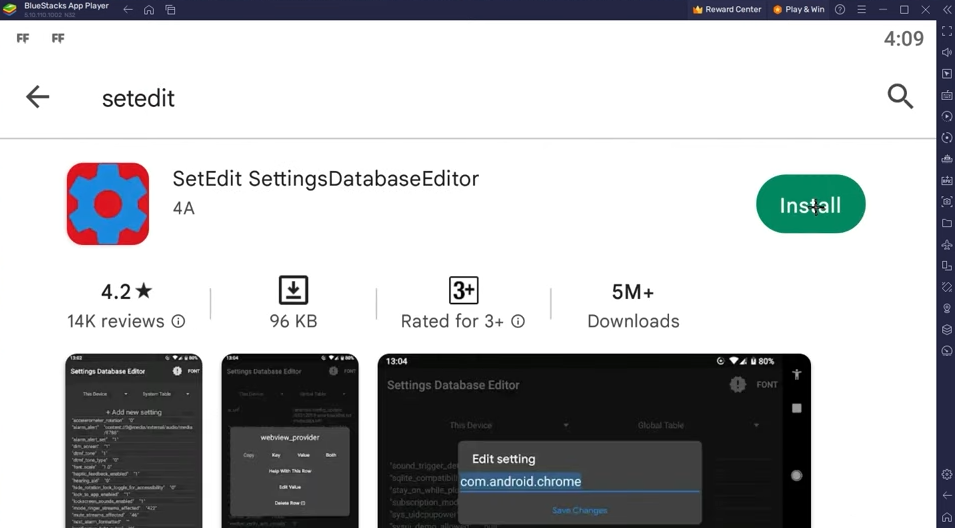The height and width of the screenshot is (528, 955).
Task: Click the speedometer performance icon in sidebar
Action: tap(946, 351)
